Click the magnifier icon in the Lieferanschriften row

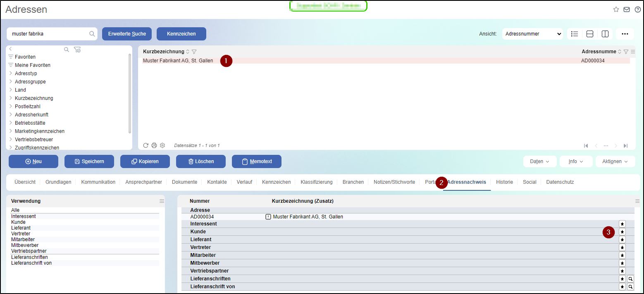click(630, 279)
